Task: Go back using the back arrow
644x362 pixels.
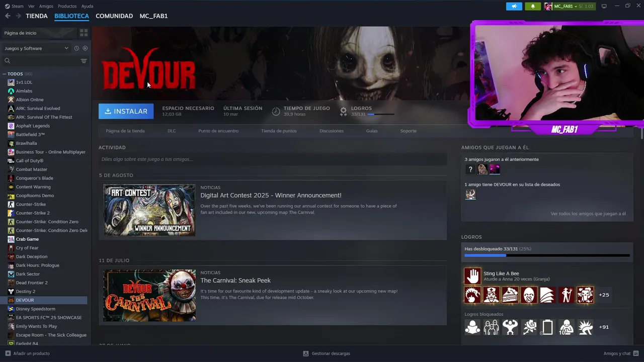Action: [8, 16]
